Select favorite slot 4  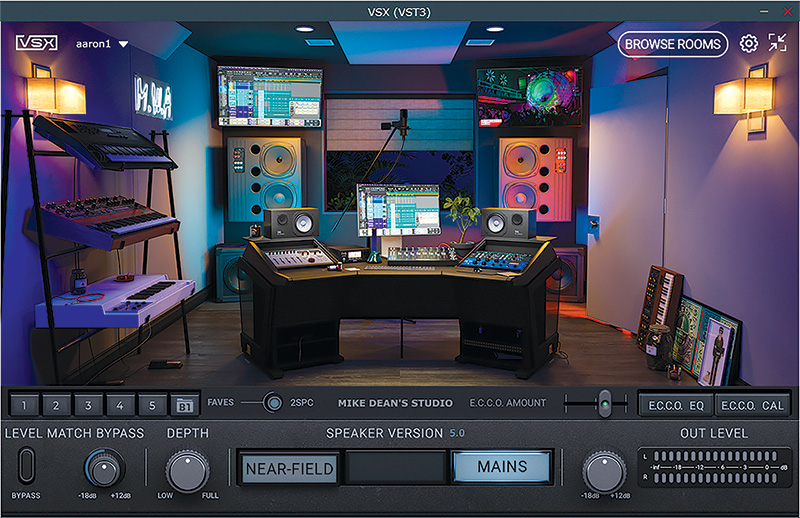point(120,405)
